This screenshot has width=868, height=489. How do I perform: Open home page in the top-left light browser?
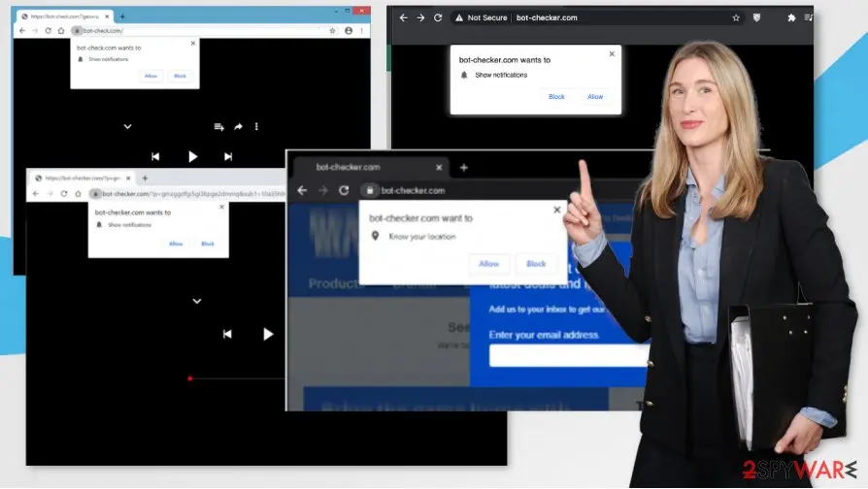[x=61, y=30]
